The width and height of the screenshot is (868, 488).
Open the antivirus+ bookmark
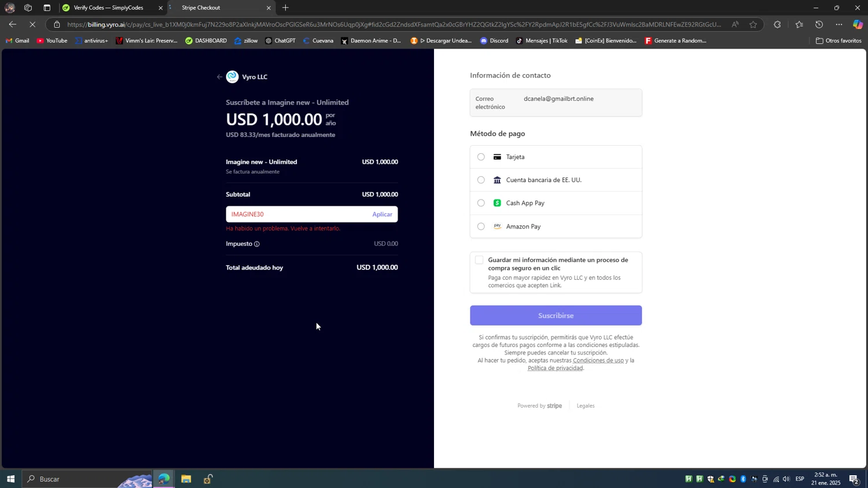(x=91, y=40)
